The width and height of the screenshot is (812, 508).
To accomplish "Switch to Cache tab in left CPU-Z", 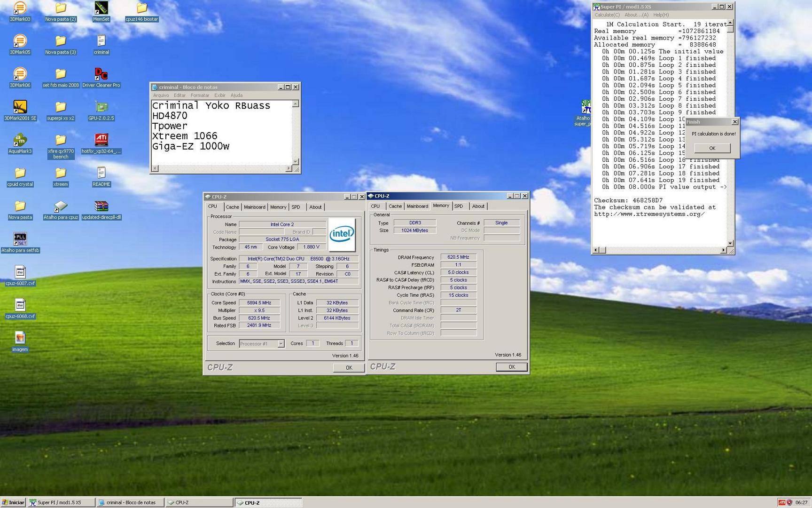I will 232,207.
